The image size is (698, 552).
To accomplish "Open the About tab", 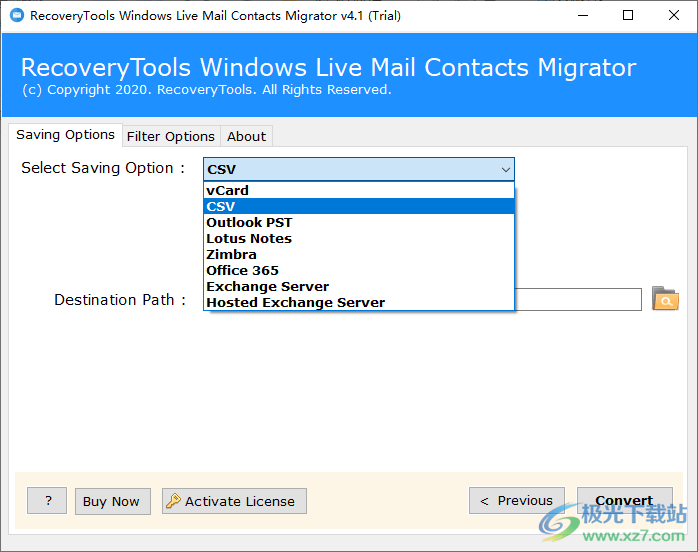I will [x=246, y=136].
